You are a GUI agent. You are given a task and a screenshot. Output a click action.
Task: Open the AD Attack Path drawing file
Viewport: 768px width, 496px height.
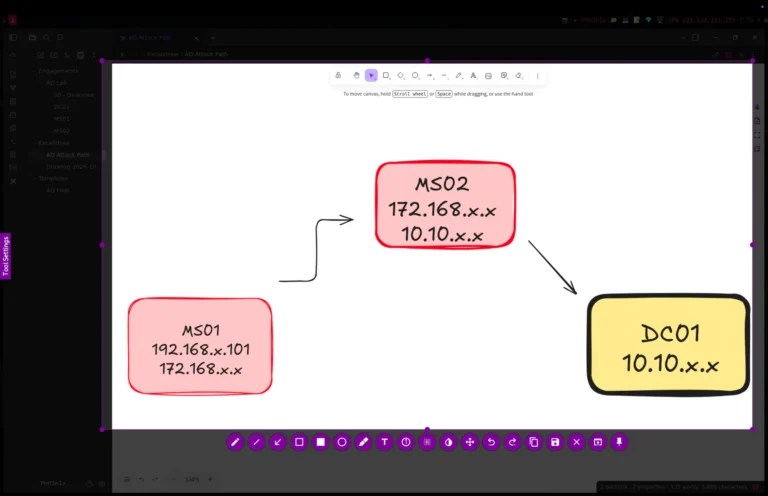tap(68, 155)
